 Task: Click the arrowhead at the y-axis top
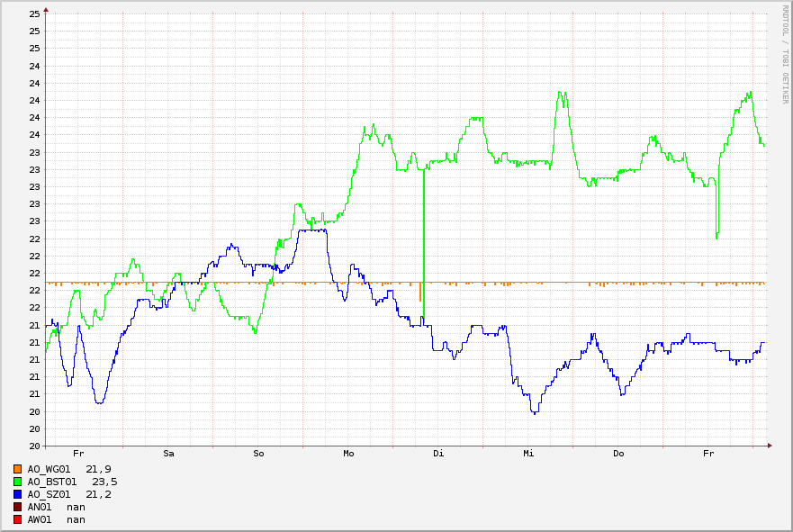[46, 9]
